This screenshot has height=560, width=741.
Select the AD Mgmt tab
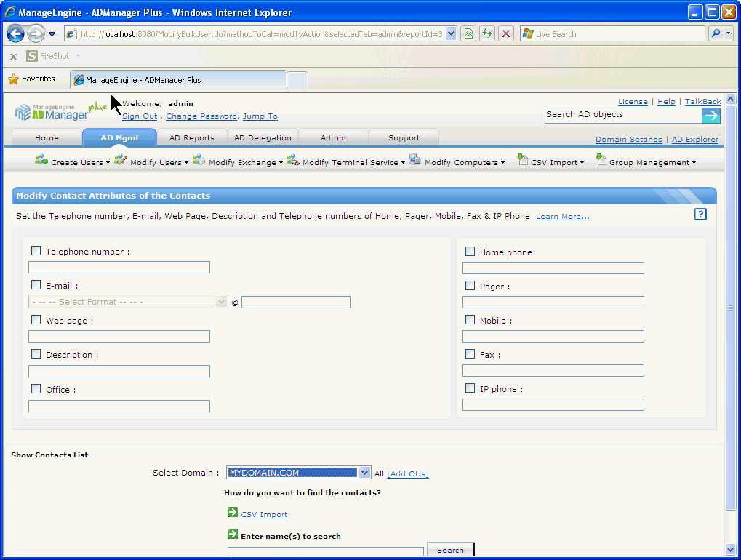119,137
